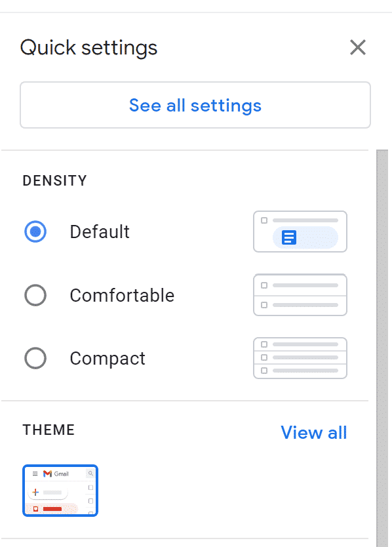
Task: Select the Default density radio button
Action: pos(35,232)
